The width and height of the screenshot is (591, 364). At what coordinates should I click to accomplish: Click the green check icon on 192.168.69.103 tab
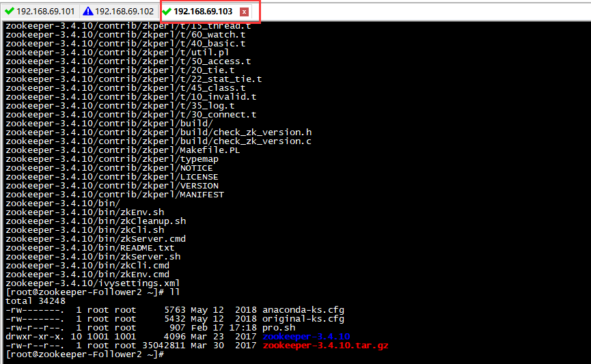pyautogui.click(x=167, y=12)
